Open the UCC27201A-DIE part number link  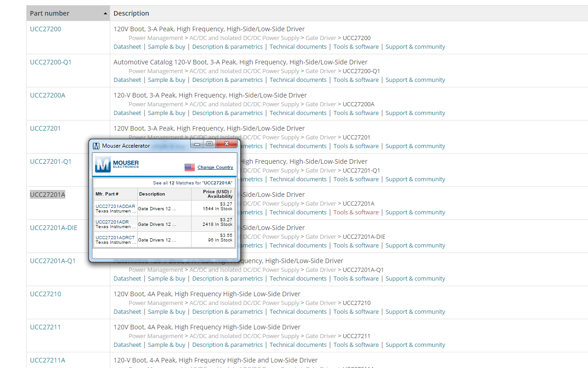pyautogui.click(x=54, y=228)
